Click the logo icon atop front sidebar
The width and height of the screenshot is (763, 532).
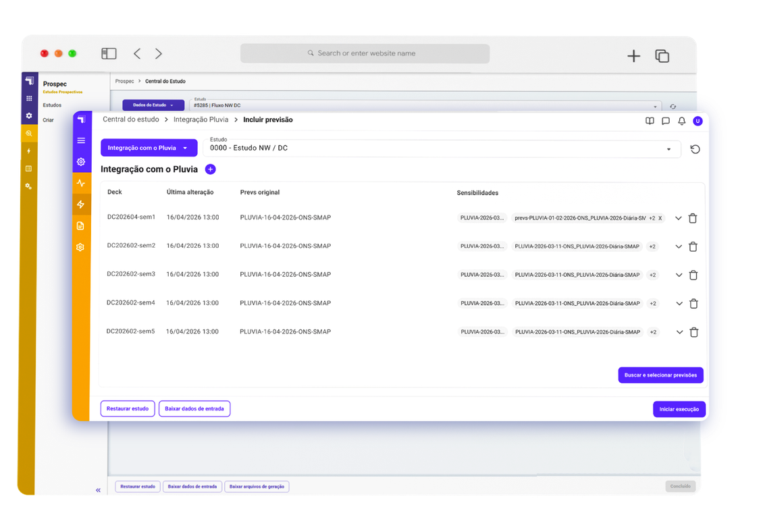click(81, 119)
